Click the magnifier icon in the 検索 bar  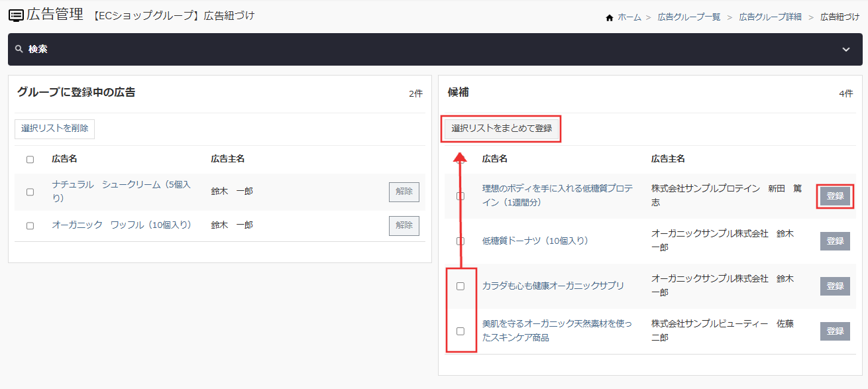(x=19, y=48)
